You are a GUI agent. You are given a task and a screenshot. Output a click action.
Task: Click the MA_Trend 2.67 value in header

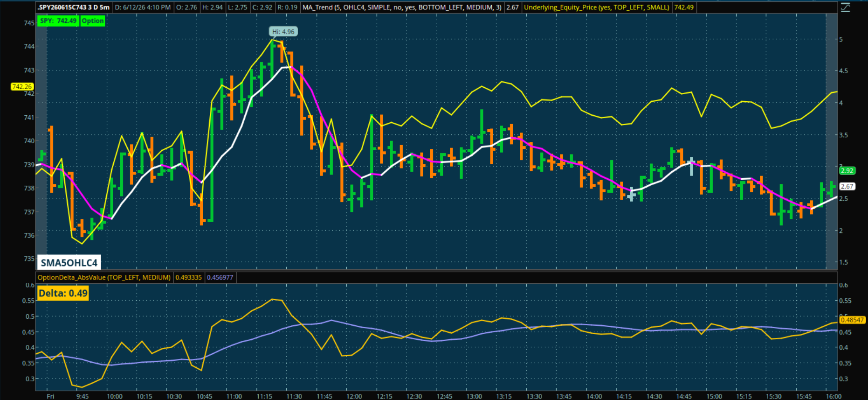(x=512, y=7)
